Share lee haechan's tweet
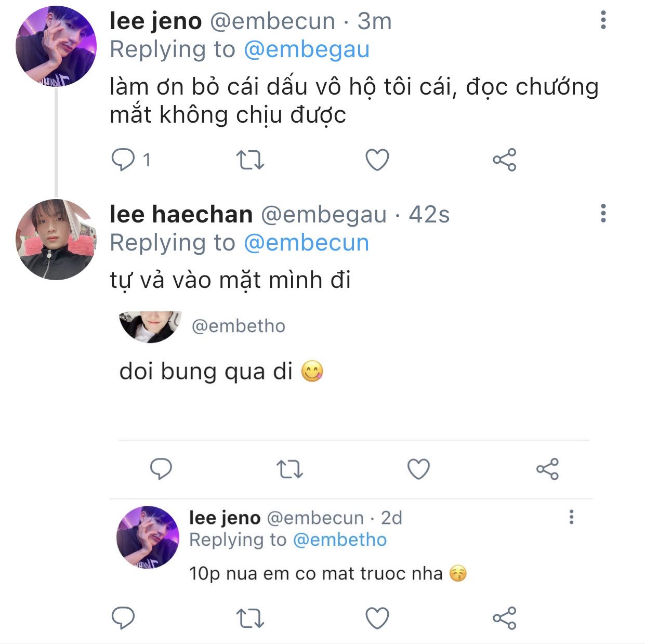645x644 pixels. pyautogui.click(x=547, y=469)
